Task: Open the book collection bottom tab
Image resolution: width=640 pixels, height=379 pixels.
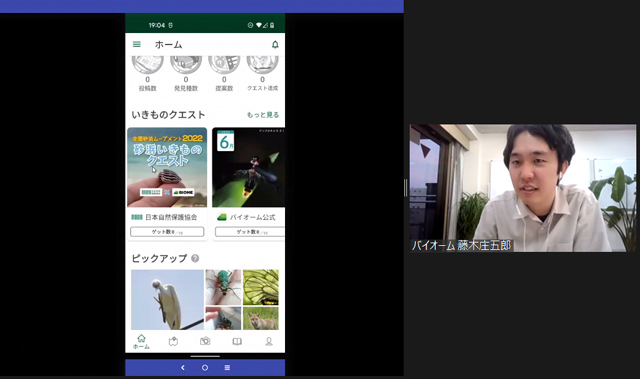Action: [237, 341]
